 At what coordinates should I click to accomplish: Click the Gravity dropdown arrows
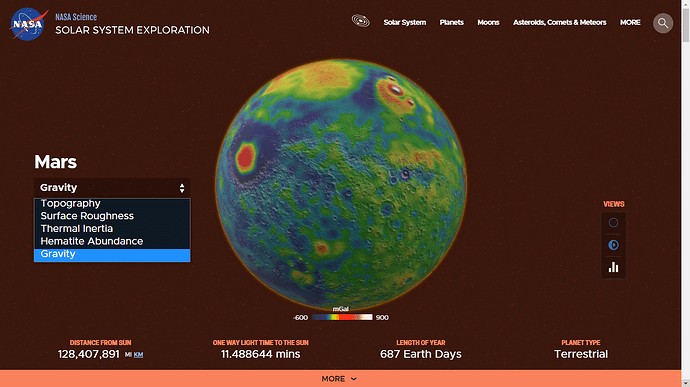click(x=182, y=188)
